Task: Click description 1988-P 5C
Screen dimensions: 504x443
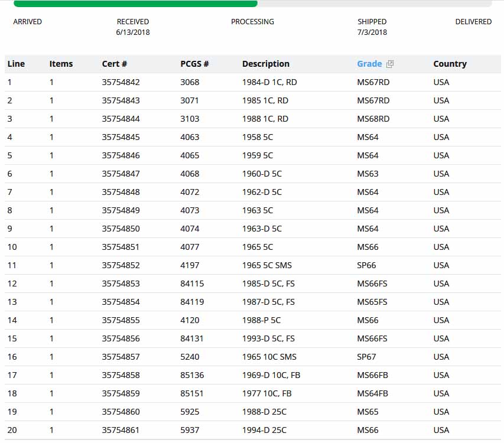Action: (x=261, y=320)
